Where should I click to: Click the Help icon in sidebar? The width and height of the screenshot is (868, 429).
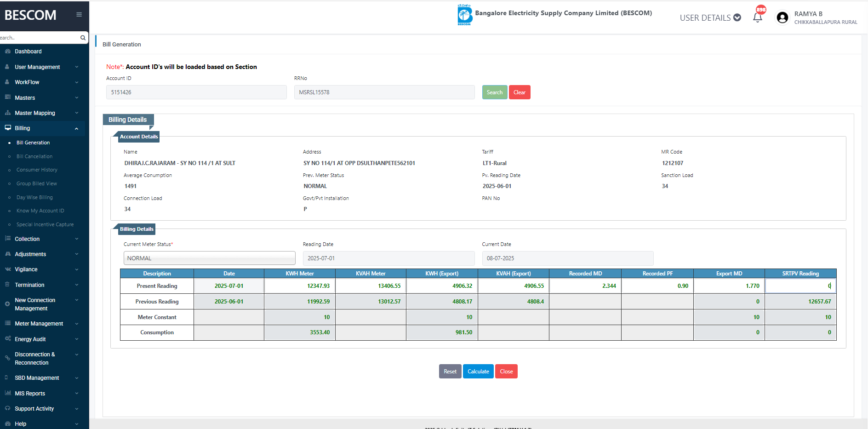pos(8,424)
